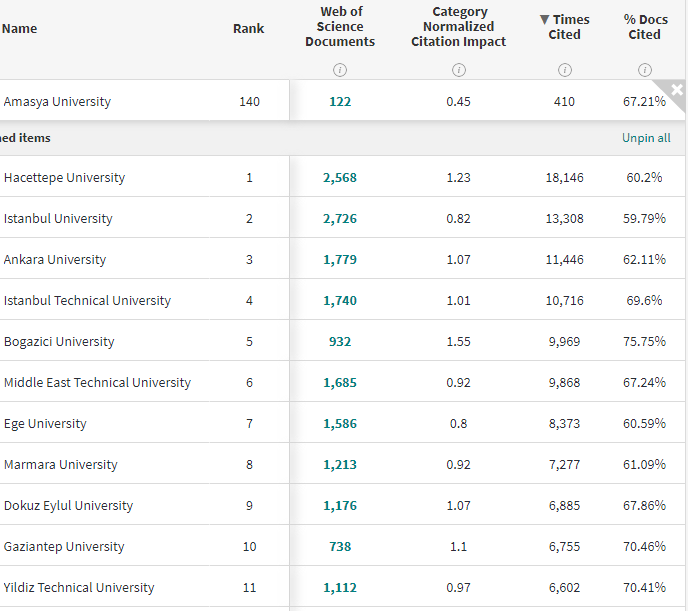Open Gaziantep University's 738 documents
The image size is (688, 611).
(340, 547)
